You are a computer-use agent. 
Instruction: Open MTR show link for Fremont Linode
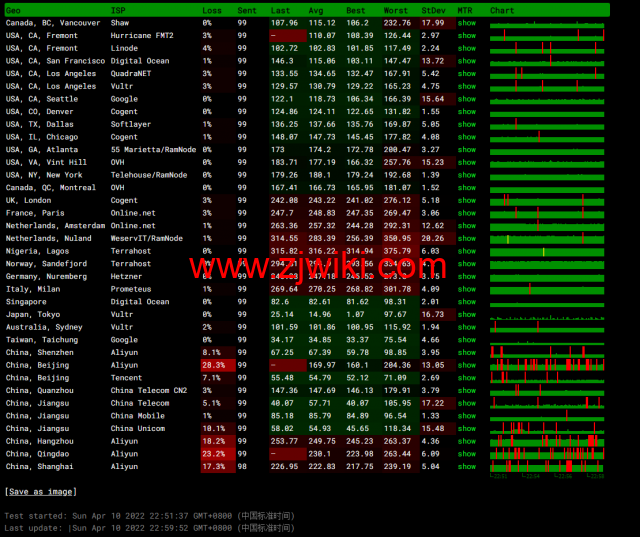click(x=467, y=48)
